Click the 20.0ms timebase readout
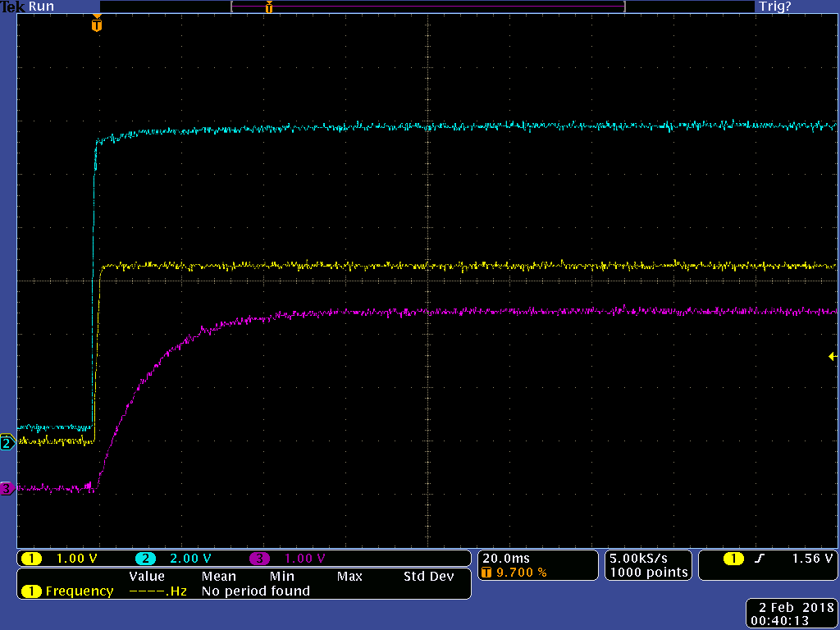 [505, 558]
